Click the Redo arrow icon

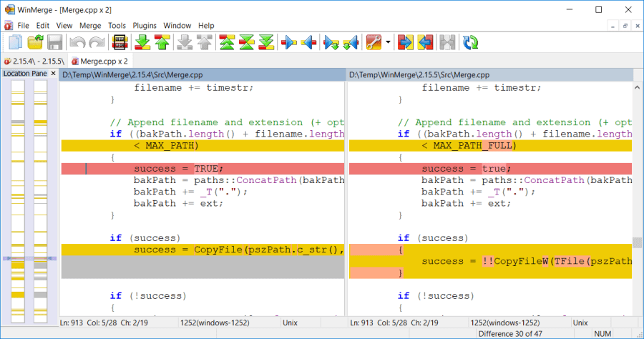point(97,42)
